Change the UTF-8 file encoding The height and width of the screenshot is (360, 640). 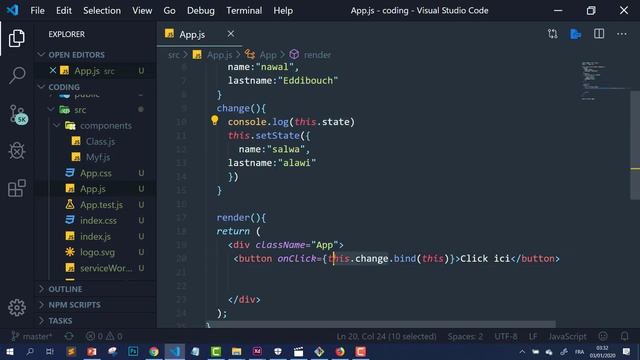click(506, 336)
